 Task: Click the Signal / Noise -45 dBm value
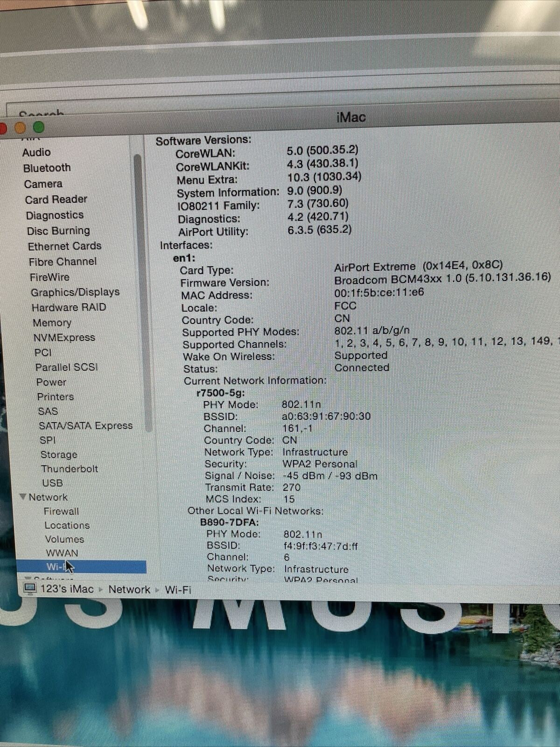pyautogui.click(x=329, y=476)
